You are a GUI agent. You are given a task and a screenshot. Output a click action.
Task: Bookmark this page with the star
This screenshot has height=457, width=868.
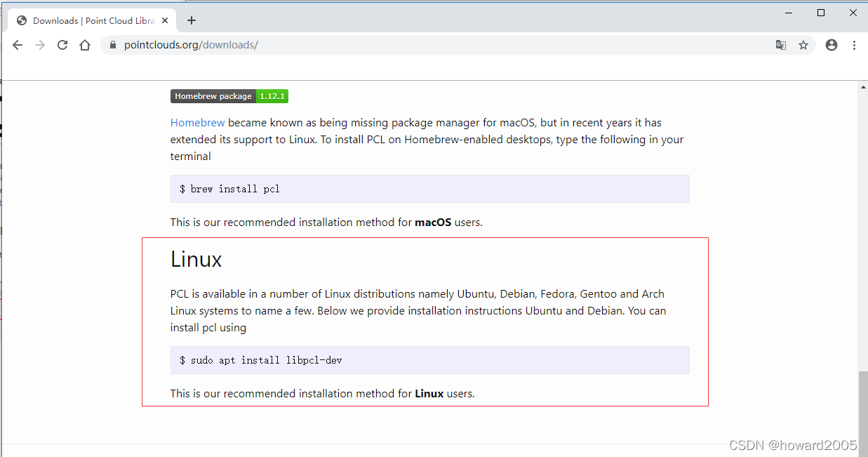(x=803, y=45)
